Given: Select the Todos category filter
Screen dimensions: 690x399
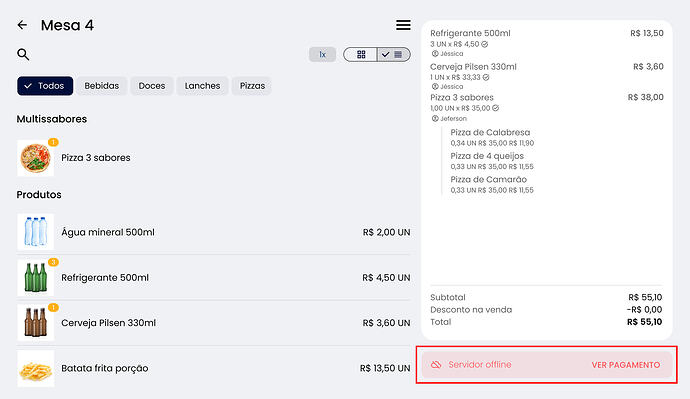Looking at the screenshot, I should [45, 86].
